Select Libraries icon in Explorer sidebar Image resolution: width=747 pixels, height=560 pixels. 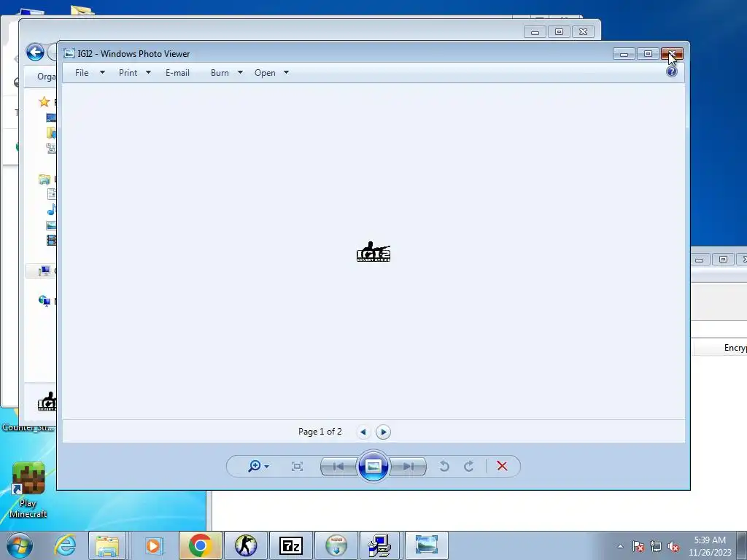(44, 179)
